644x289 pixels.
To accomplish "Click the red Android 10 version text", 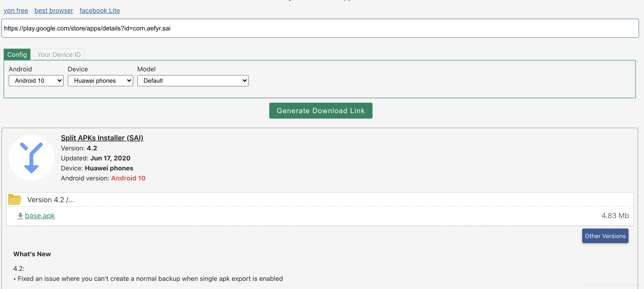I will pos(128,178).
